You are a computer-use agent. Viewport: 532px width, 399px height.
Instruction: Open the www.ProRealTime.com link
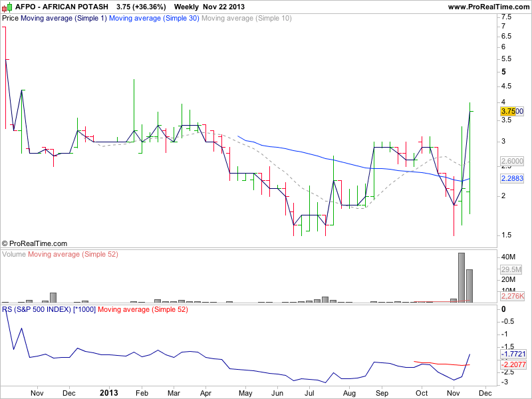[x=489, y=7]
